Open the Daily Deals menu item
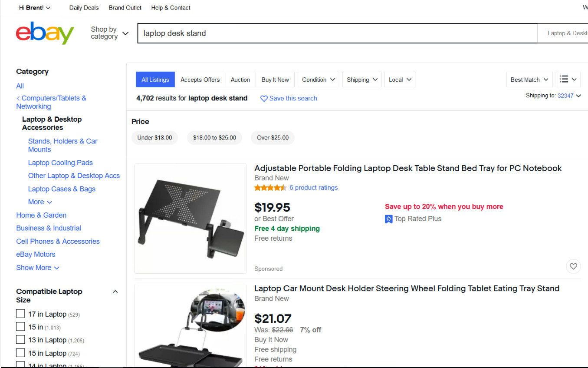Viewport: 588px width, 368px height. (x=84, y=7)
